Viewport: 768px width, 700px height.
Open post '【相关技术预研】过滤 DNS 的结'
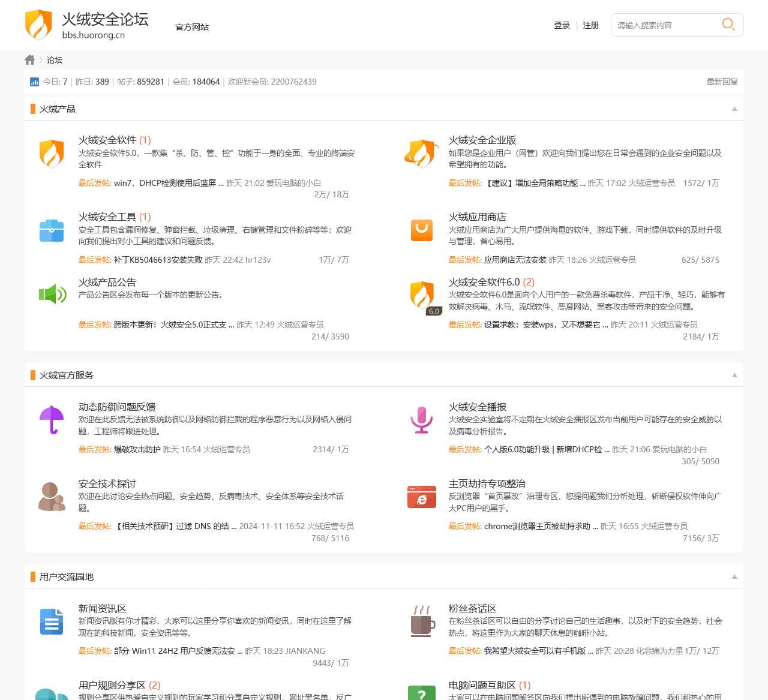(175, 526)
